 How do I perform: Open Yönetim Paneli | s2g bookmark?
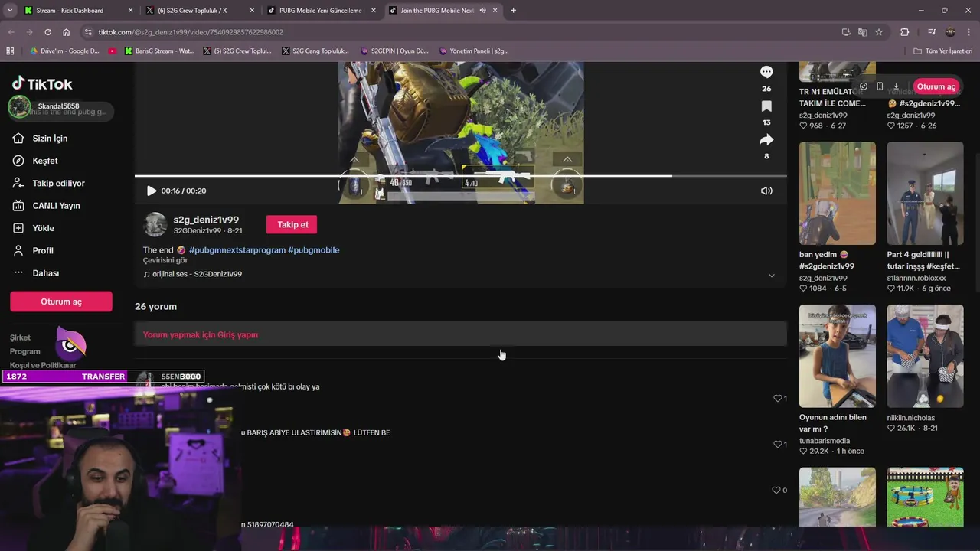(475, 51)
